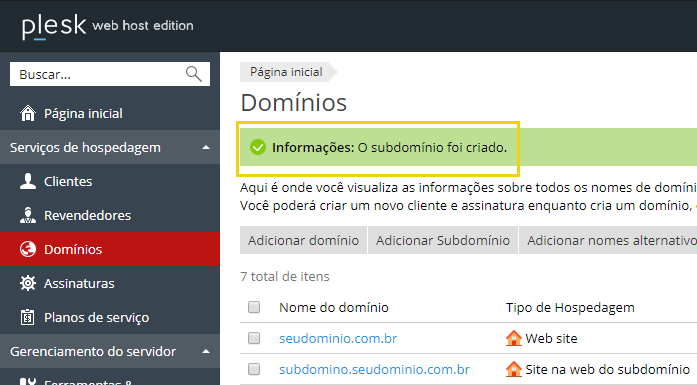Click the search magnifier icon

pos(193,74)
